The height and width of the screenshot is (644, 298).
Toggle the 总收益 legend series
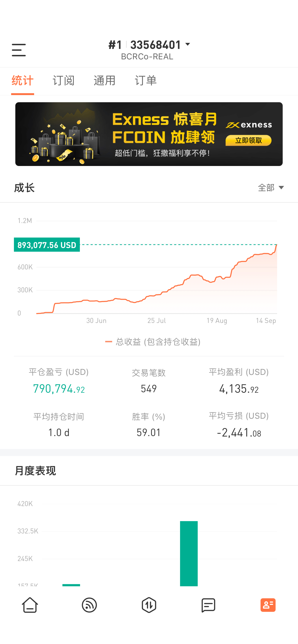pos(153,342)
